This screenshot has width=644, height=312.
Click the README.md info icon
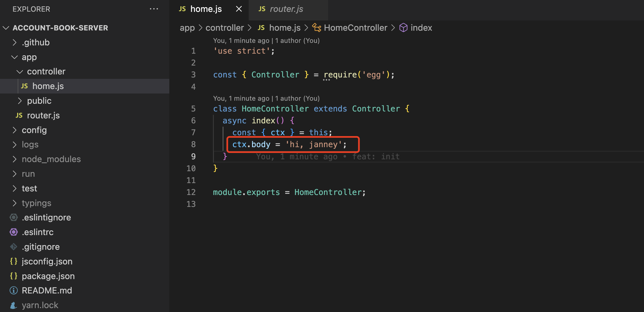14,290
